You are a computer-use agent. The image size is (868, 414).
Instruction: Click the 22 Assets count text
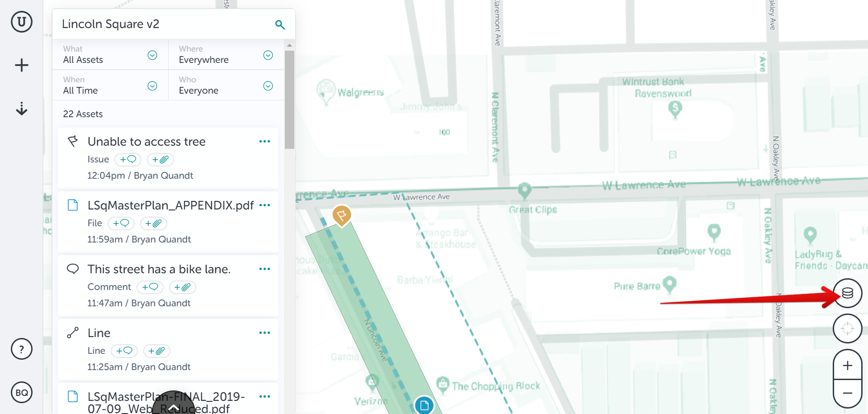(83, 114)
